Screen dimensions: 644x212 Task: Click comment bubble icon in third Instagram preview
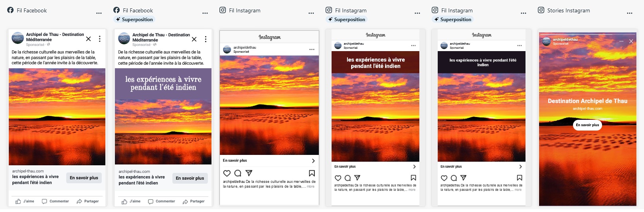(x=454, y=178)
